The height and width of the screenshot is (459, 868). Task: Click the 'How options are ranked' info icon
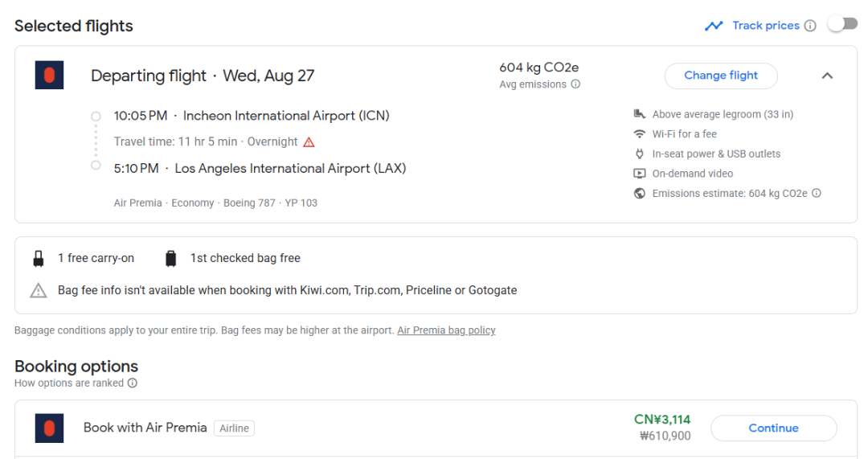coord(133,383)
